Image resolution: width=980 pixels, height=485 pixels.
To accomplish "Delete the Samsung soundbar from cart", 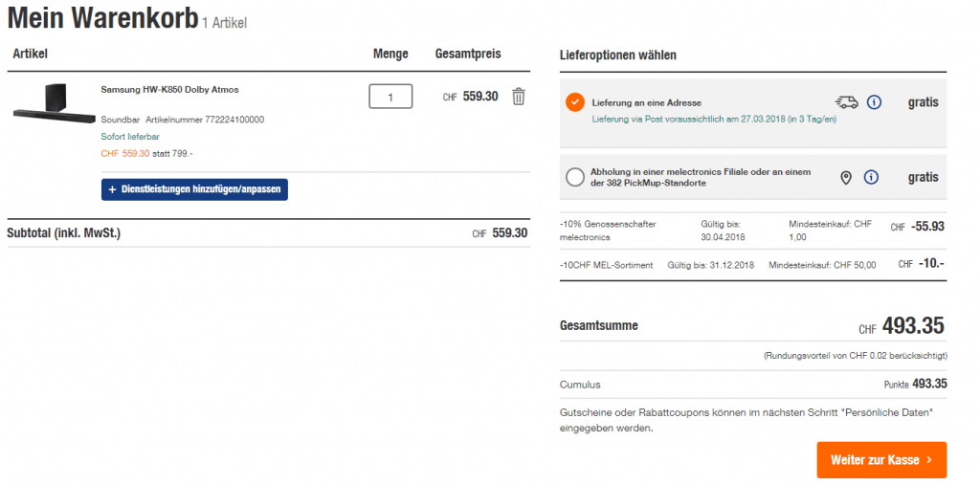I will pyautogui.click(x=519, y=97).
